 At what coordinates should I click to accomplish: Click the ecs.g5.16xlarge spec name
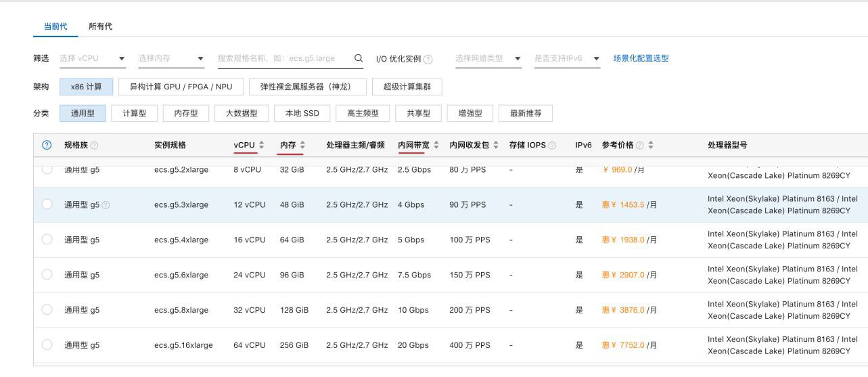point(183,345)
